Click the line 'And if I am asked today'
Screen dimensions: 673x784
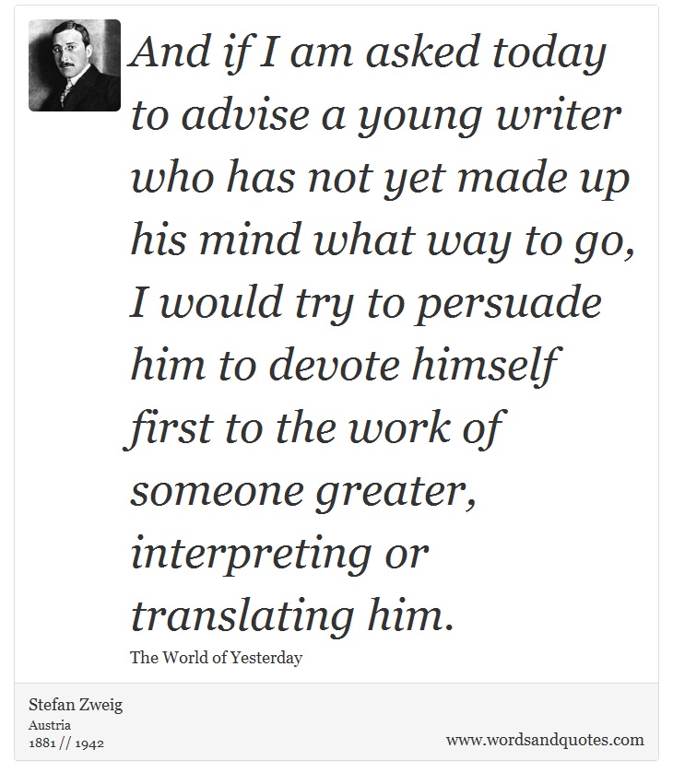click(368, 53)
